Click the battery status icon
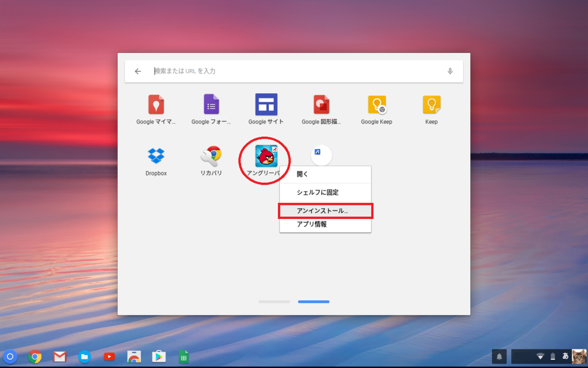Viewport: 588px width, 368px height. coord(552,356)
